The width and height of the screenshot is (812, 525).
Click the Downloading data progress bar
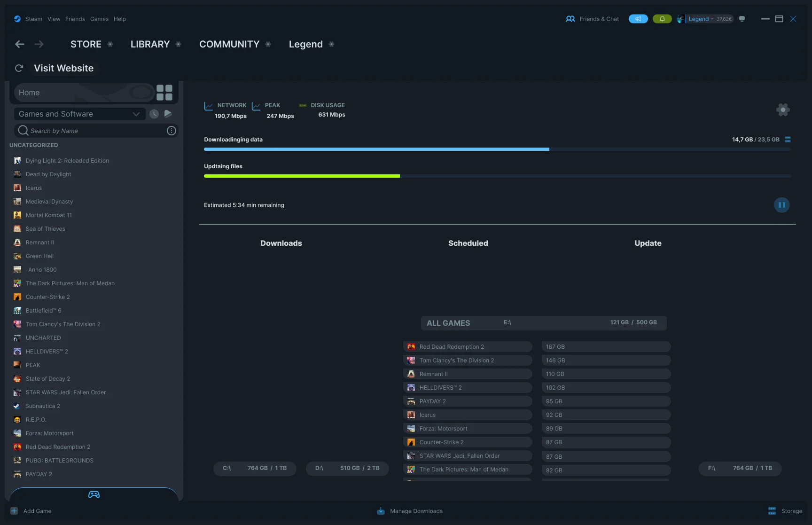(x=498, y=149)
